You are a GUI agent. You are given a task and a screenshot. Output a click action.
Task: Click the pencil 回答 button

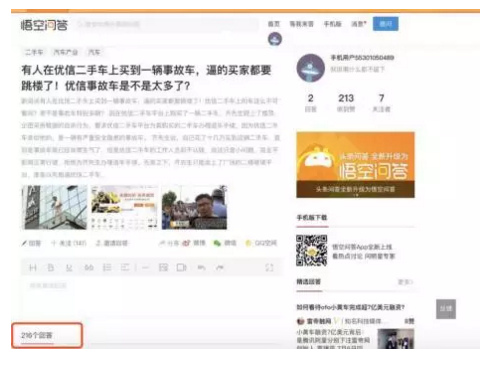coord(31,243)
